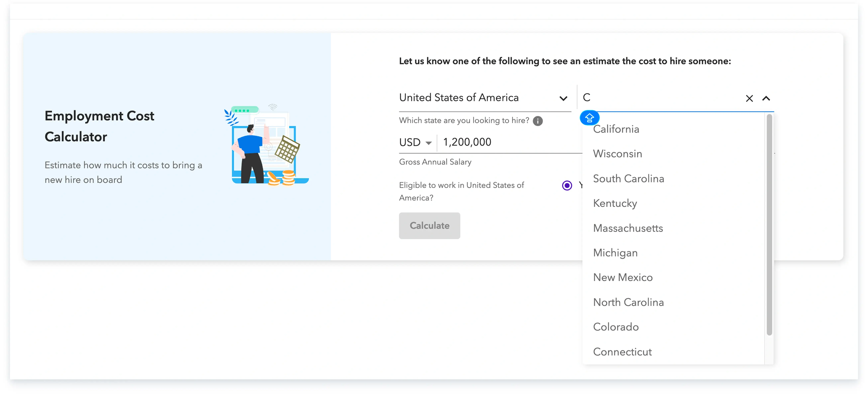Select Kentucky from state options
Screen dimensions: 868x396
pyautogui.click(x=615, y=203)
